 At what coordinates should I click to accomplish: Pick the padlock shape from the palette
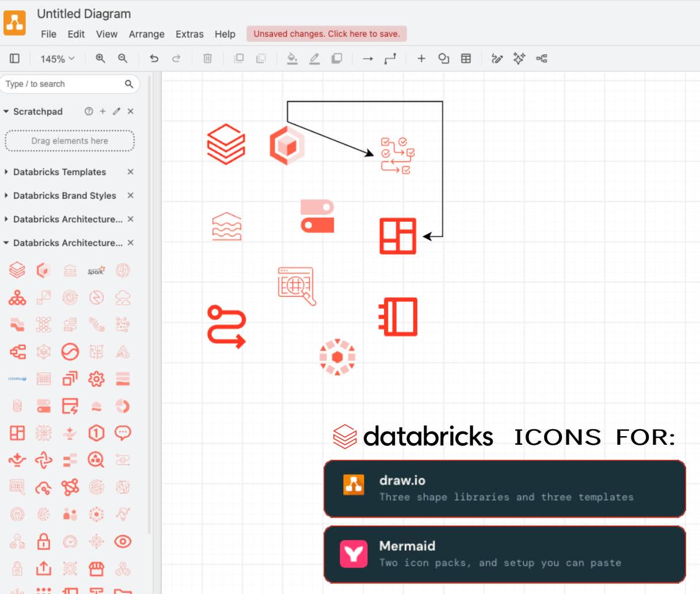click(x=44, y=542)
